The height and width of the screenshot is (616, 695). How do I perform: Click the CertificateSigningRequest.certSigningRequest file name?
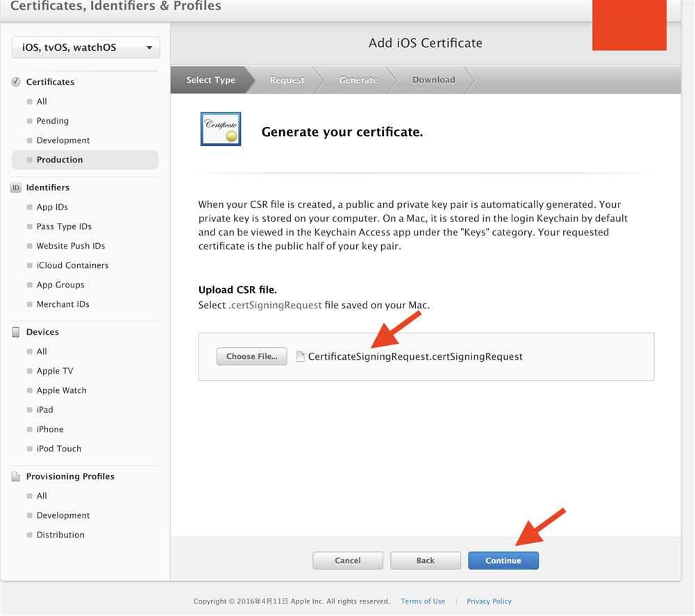coord(415,356)
